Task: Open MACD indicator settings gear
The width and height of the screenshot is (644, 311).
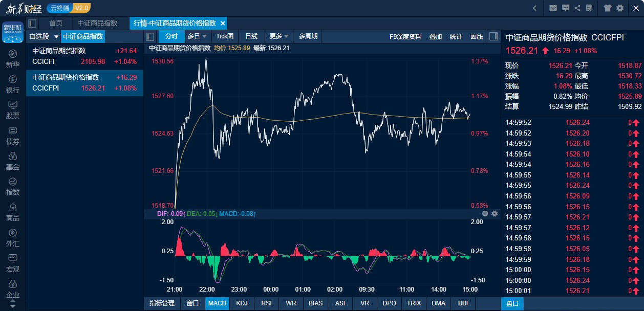Action: click(495, 213)
